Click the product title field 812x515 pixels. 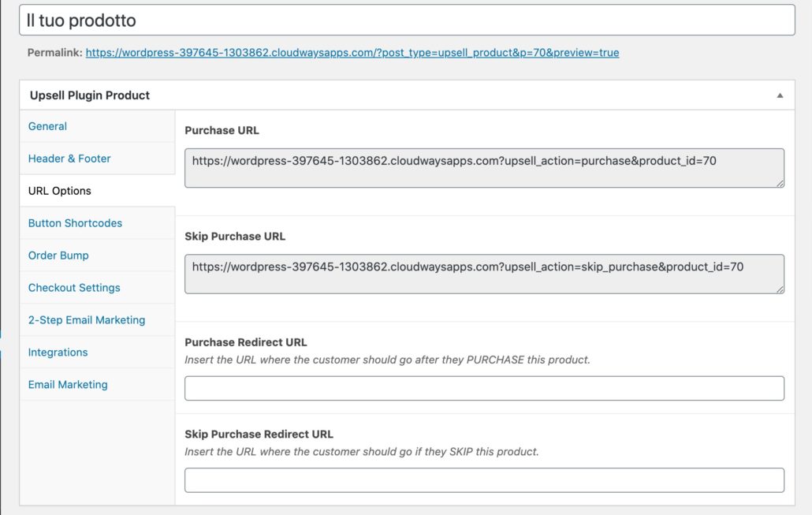pyautogui.click(x=394, y=19)
